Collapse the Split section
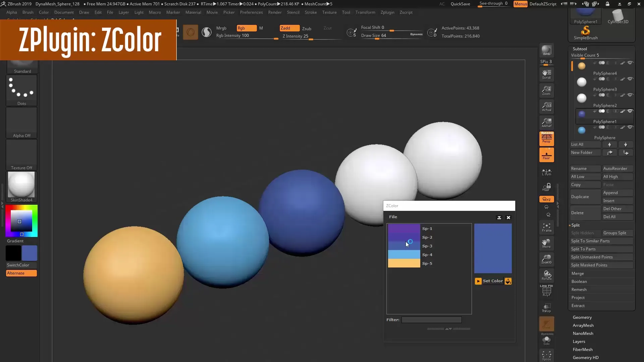Screen dimensions: 644x362 click(x=576, y=225)
